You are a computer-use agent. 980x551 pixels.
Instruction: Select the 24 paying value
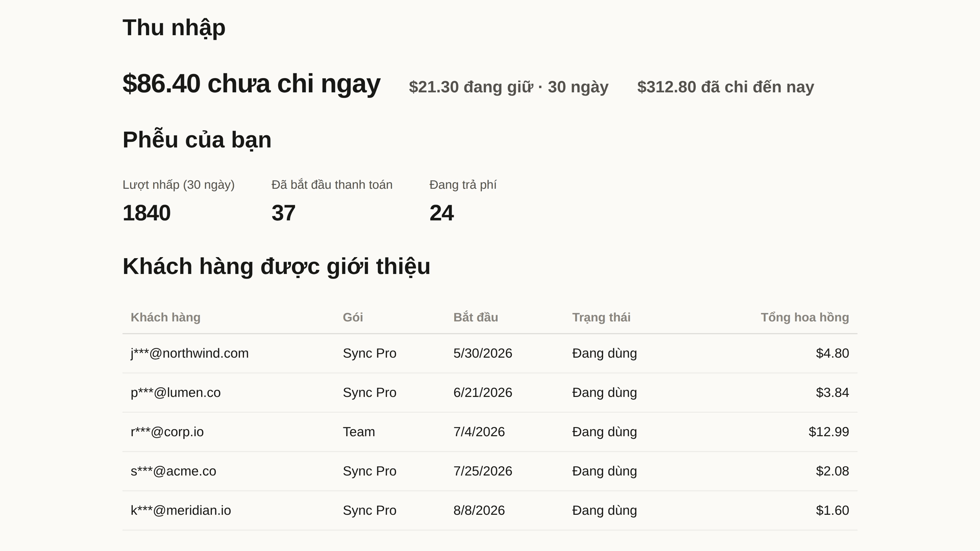point(442,213)
